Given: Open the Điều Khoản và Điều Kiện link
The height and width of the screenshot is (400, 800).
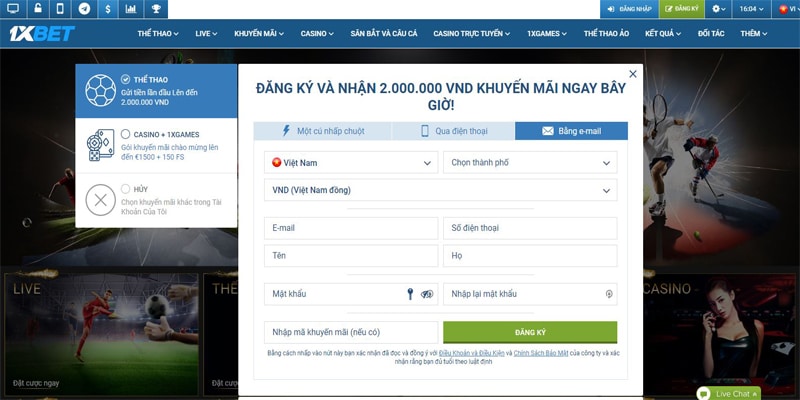Looking at the screenshot, I should tap(471, 353).
